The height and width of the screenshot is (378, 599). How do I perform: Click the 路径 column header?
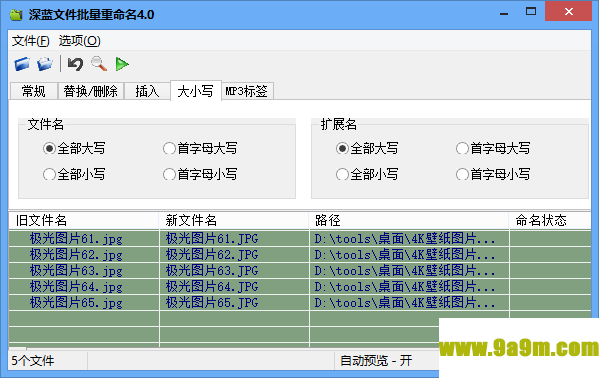pyautogui.click(x=409, y=221)
